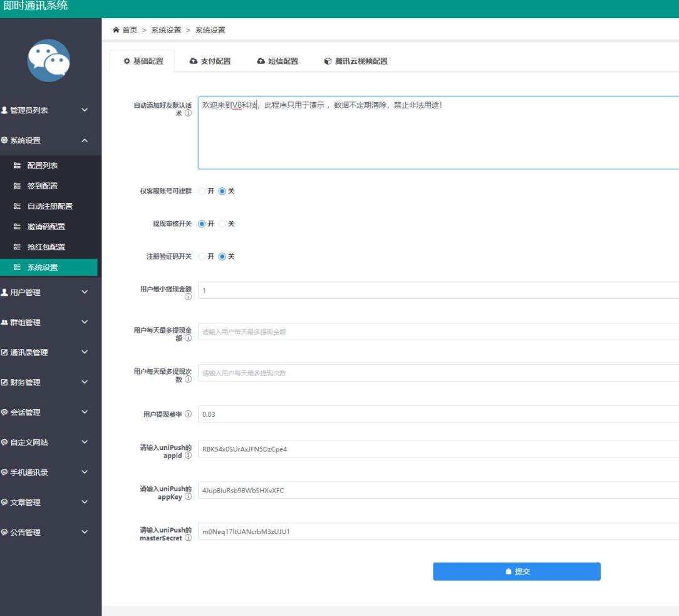Screen dimensions: 679x616
Task: Click info icon next to uniPush masterSecret
Action: [188, 538]
